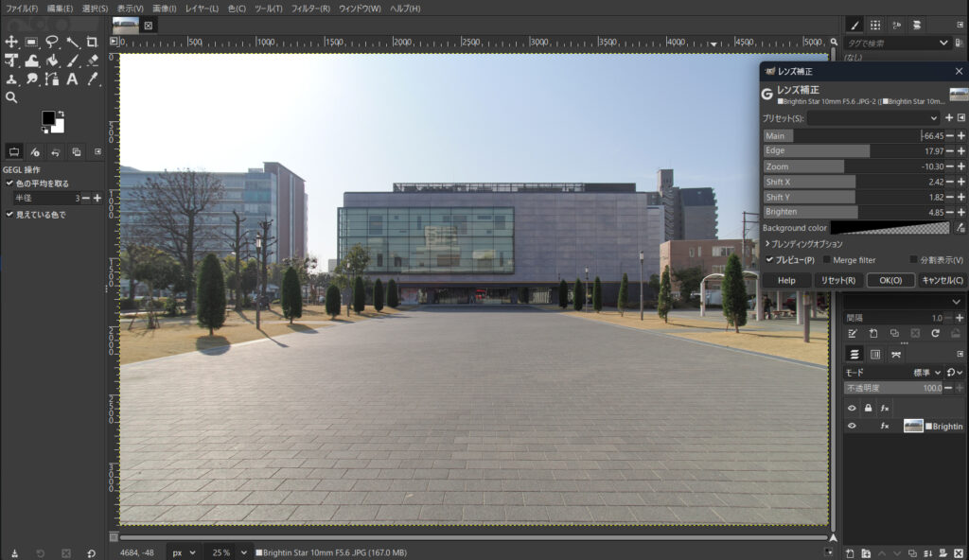Open the フィルター(R) menu

click(x=310, y=9)
